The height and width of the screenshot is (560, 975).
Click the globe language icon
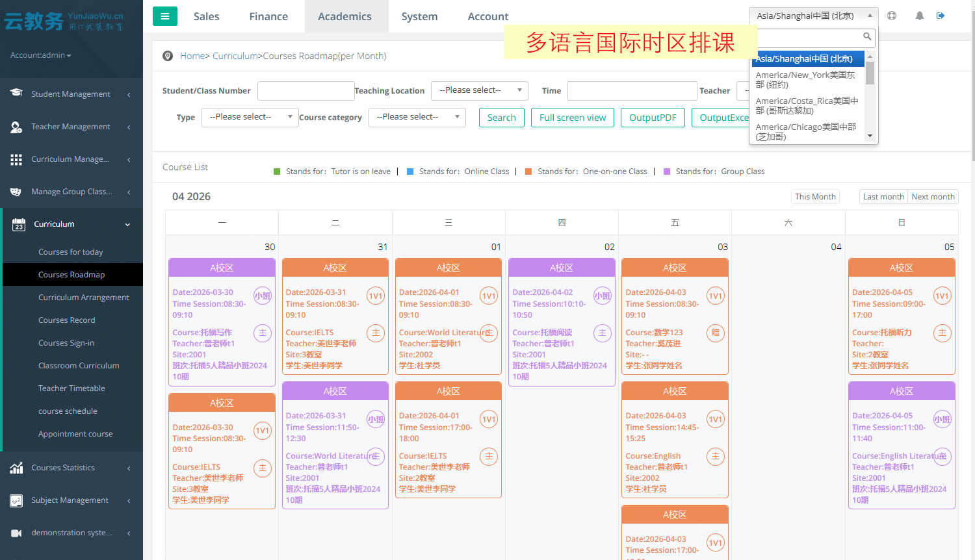[x=892, y=16]
